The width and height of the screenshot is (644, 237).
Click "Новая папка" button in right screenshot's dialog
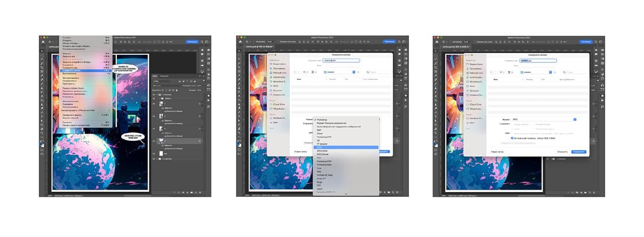coord(497,151)
